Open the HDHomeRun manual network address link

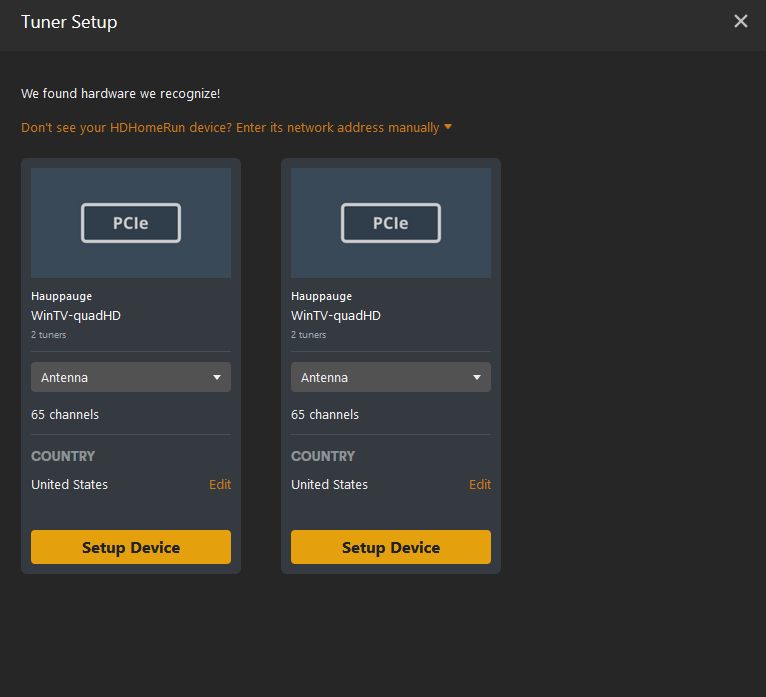230,128
